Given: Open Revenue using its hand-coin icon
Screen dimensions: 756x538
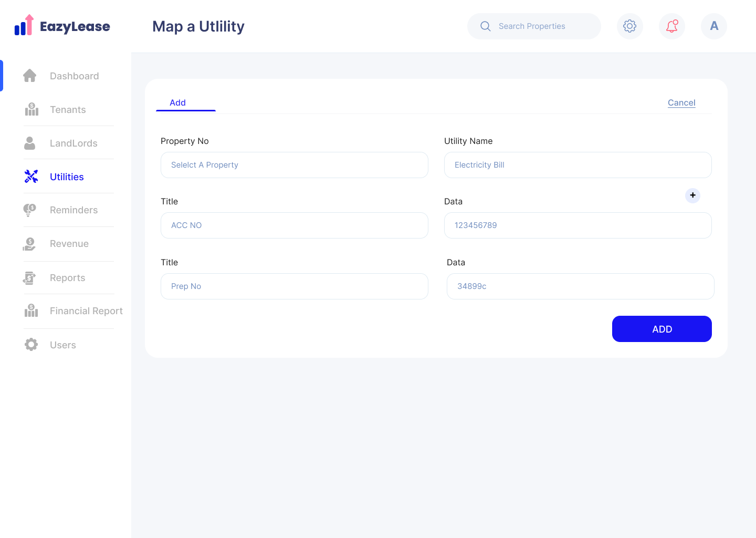Looking at the screenshot, I should 30,244.
